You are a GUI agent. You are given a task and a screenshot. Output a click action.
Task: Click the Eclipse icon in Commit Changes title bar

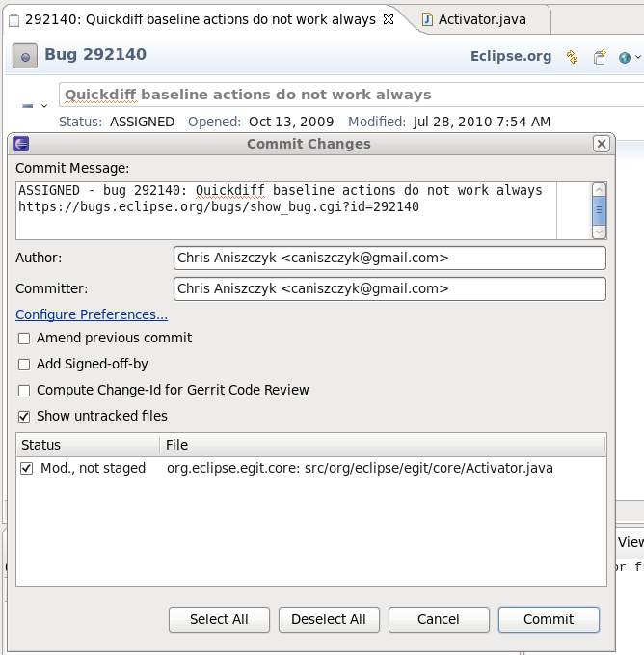pos(21,144)
